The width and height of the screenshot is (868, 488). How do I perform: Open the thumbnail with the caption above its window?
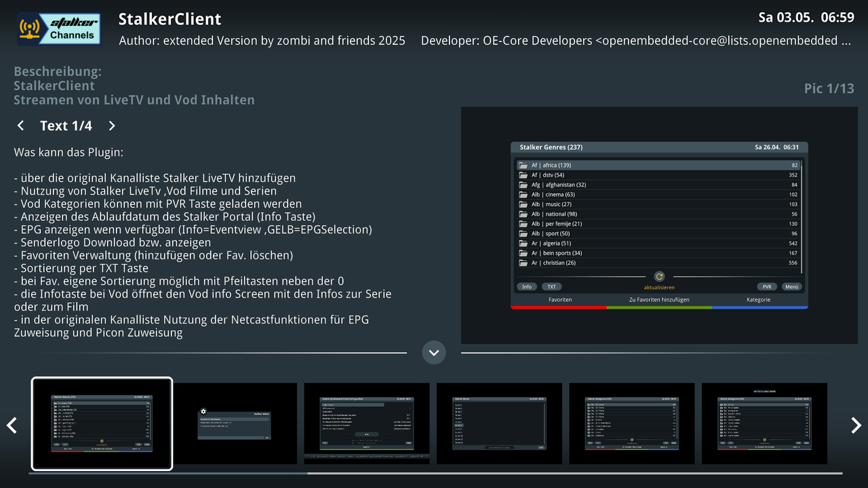(x=764, y=424)
